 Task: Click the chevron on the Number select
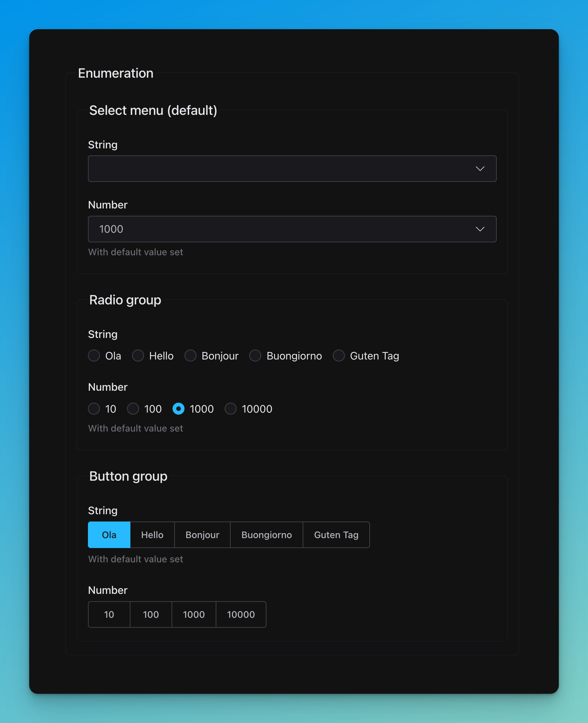pos(480,229)
